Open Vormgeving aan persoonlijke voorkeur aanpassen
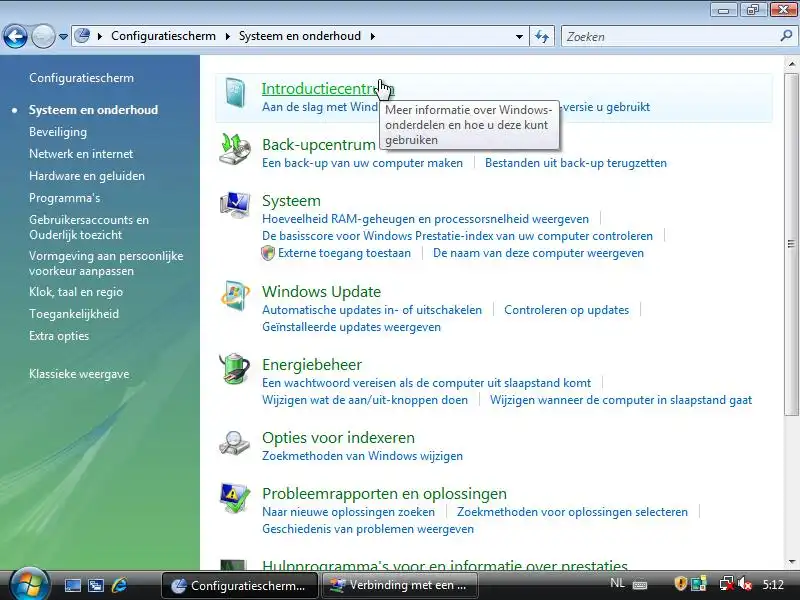 (x=106, y=263)
